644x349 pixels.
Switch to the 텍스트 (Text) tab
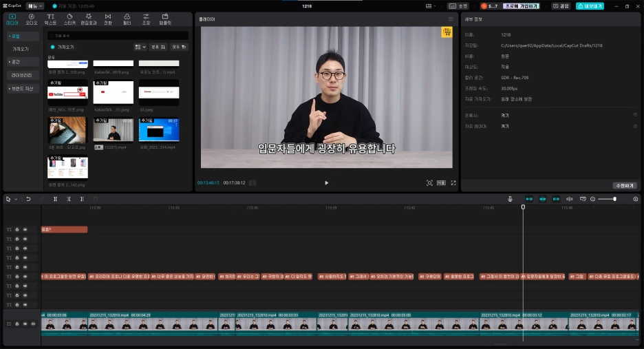(x=50, y=19)
